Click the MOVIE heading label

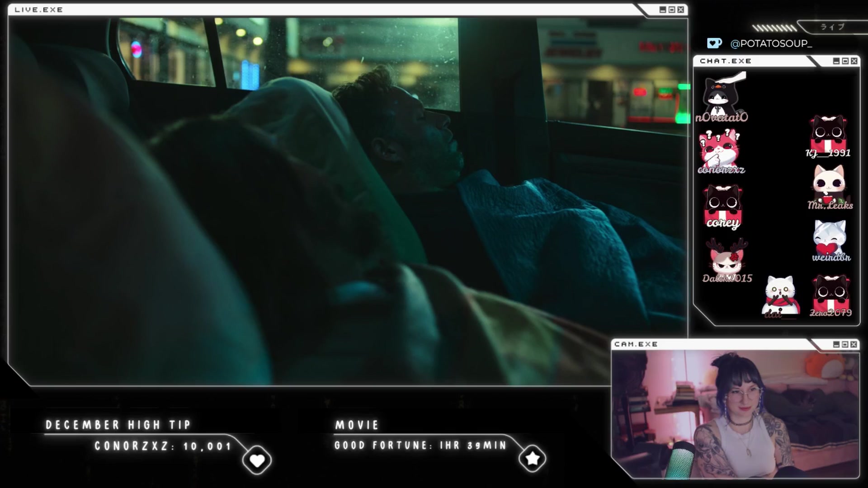coord(357,425)
